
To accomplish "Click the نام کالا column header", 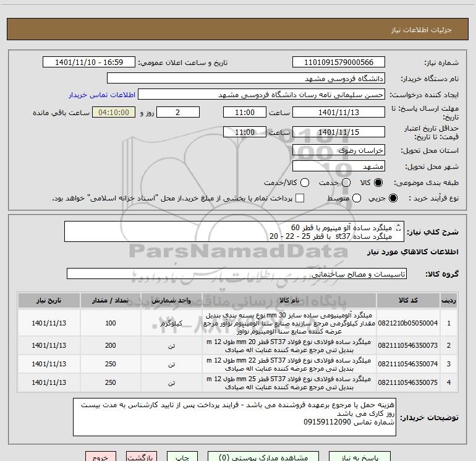I will 289,300.
